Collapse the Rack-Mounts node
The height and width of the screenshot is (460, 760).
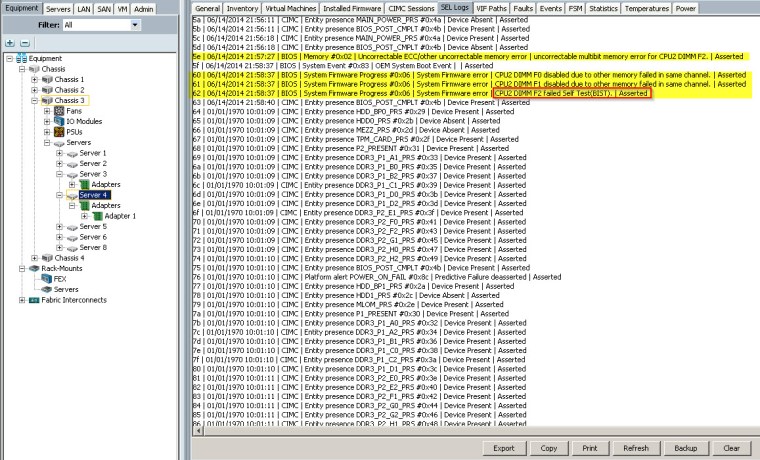point(22,268)
